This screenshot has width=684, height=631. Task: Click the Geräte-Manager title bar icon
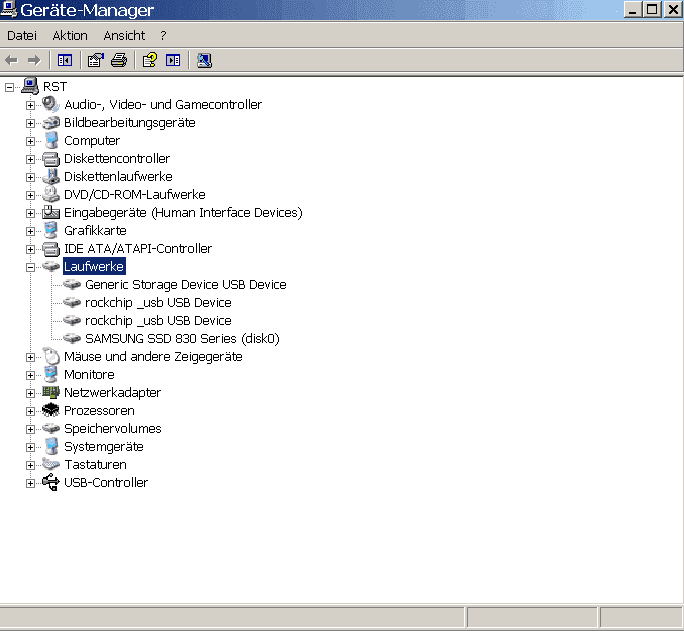pos(9,9)
